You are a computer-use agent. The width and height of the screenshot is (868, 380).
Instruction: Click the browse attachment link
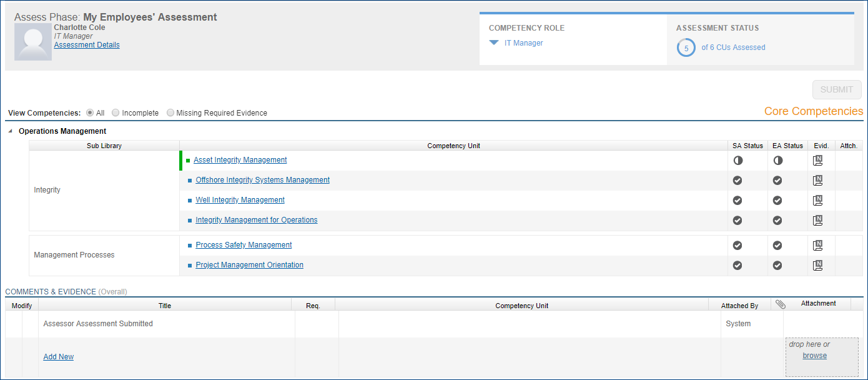[x=815, y=356]
